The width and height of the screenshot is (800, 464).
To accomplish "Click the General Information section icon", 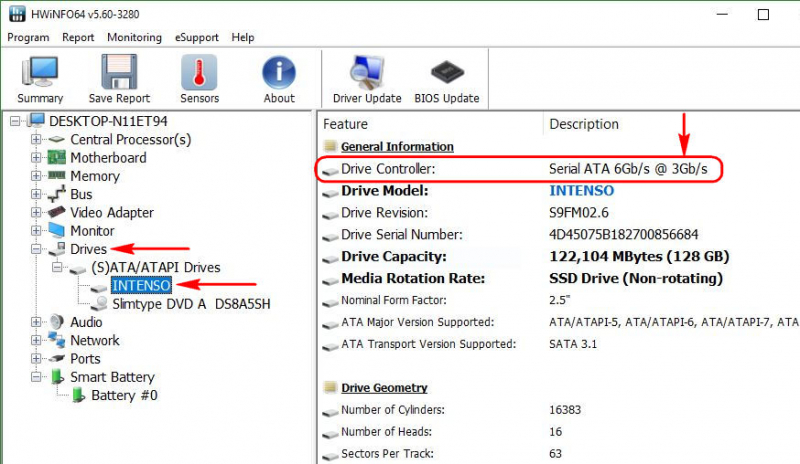I will [x=330, y=146].
